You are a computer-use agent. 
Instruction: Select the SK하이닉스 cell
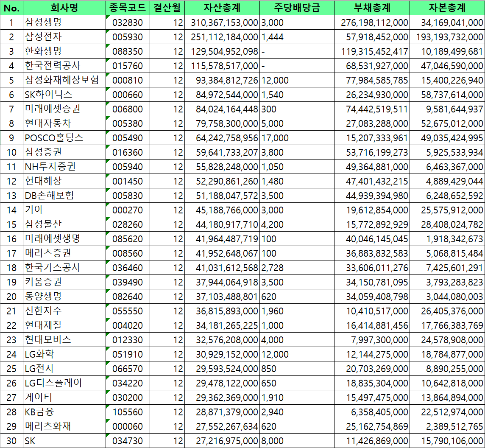pos(64,95)
